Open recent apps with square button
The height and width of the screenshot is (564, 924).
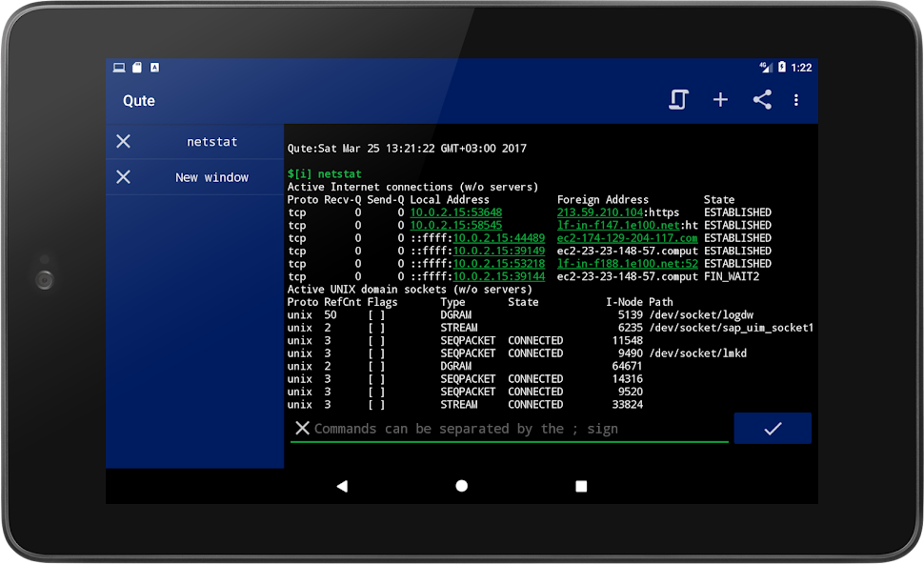click(581, 486)
